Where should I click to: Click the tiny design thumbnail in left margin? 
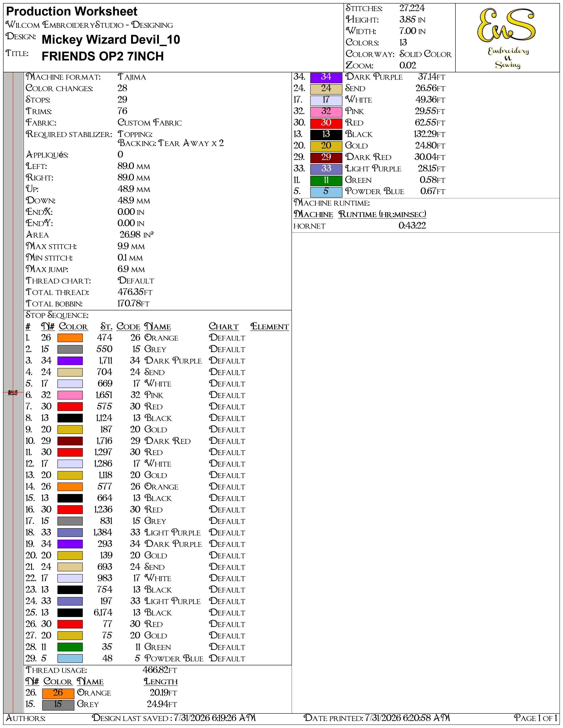tap(13, 392)
